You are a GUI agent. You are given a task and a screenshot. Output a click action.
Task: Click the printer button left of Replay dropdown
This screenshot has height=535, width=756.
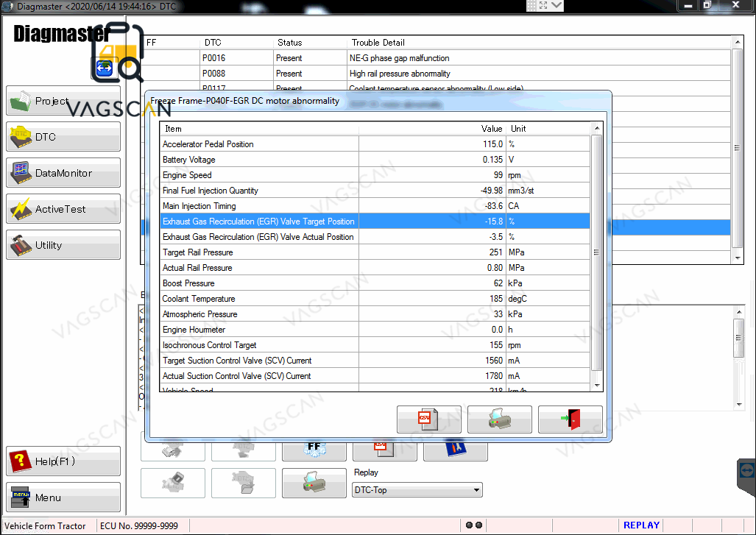(x=314, y=483)
